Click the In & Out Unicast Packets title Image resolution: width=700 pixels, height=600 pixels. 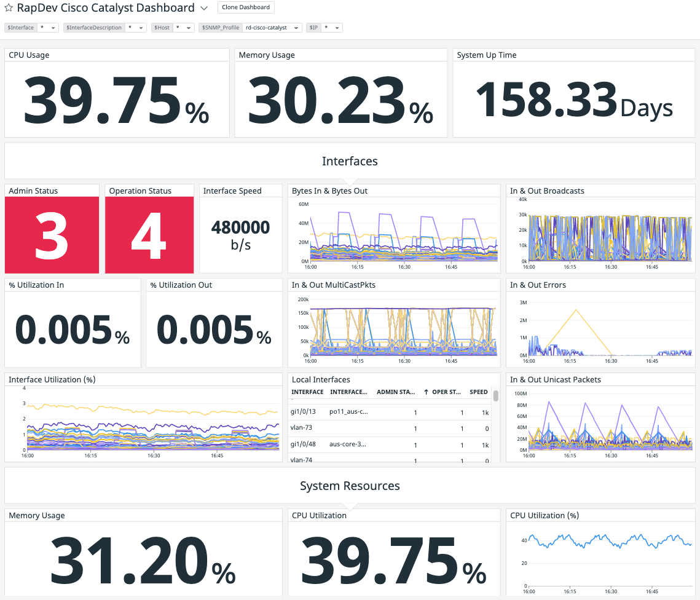click(556, 379)
